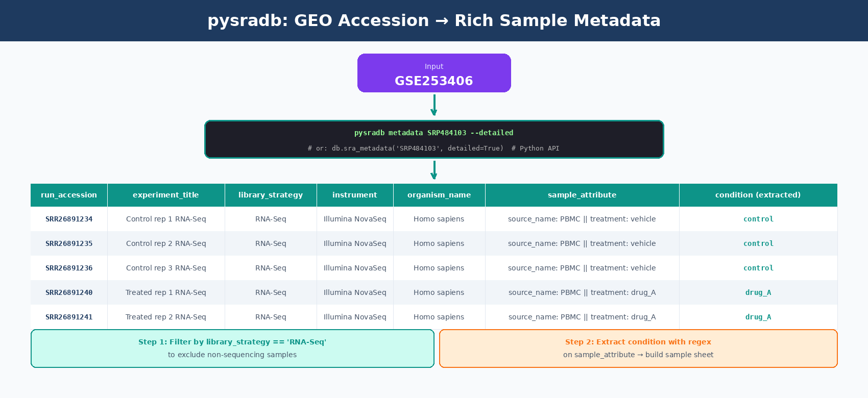Viewport: 868px width, 398px height.
Task: Select the experiment_title column header
Action: click(x=166, y=195)
